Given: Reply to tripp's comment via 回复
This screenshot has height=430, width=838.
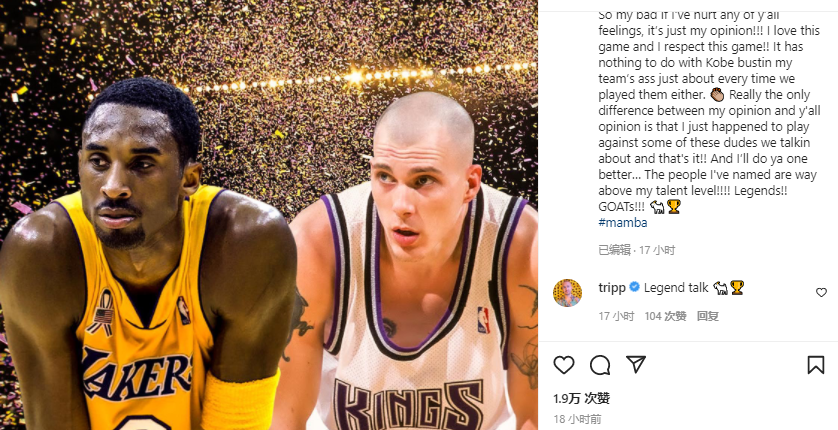Looking at the screenshot, I should click(x=708, y=316).
